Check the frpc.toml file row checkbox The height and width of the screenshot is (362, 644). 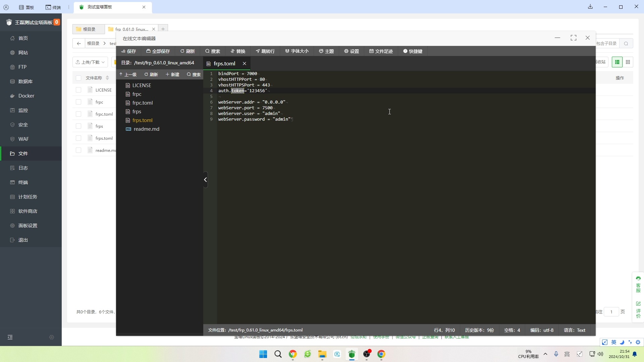[x=78, y=114]
